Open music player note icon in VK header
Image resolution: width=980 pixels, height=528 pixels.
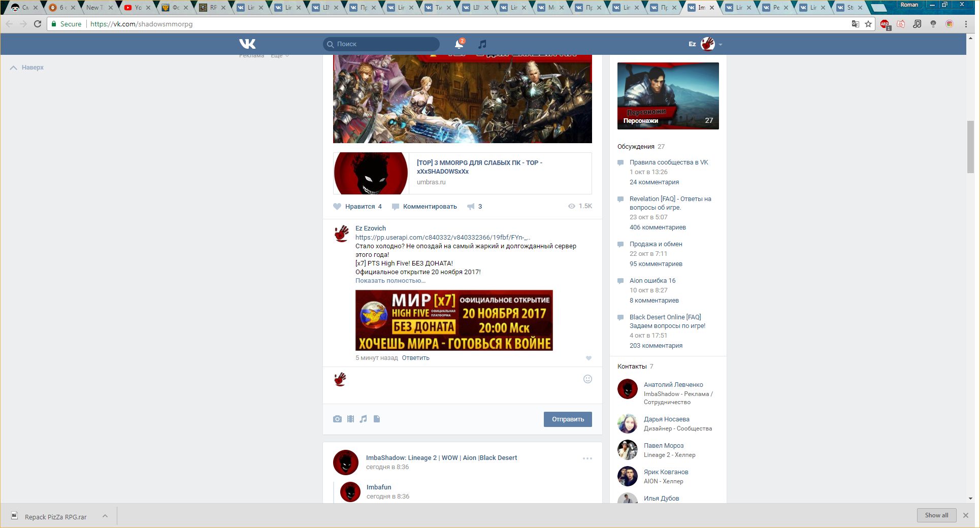[482, 44]
